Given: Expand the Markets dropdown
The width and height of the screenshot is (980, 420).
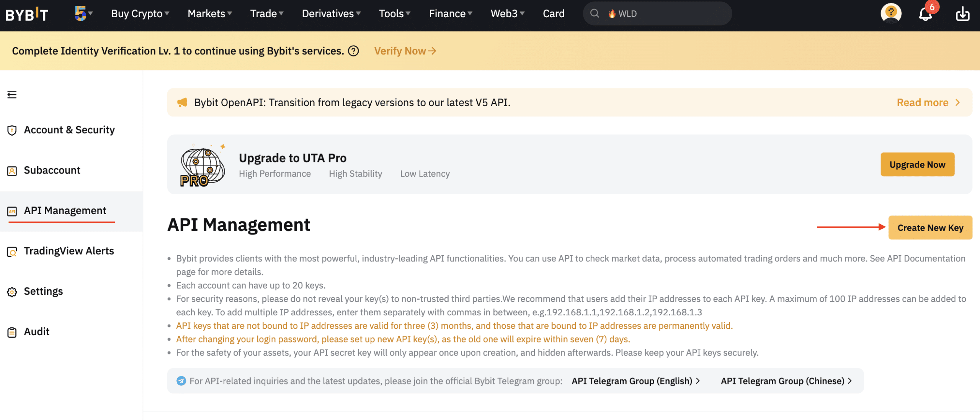Looking at the screenshot, I should (x=210, y=13).
